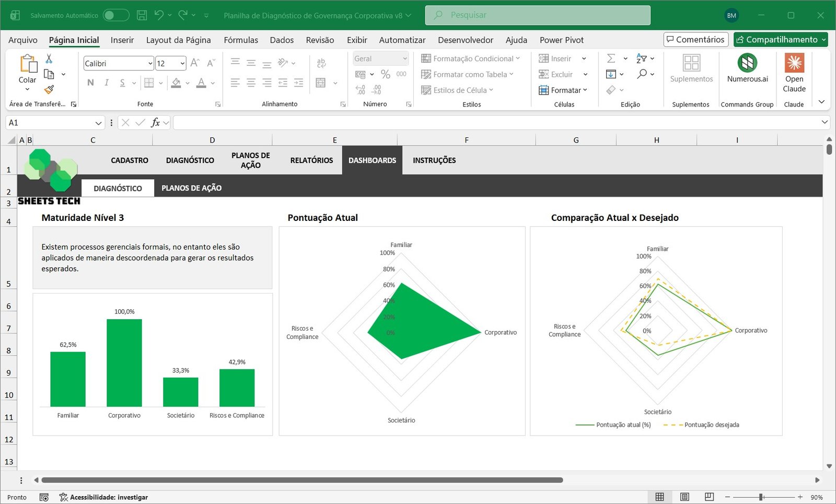Launch the Open Claude add-in

coord(794,73)
